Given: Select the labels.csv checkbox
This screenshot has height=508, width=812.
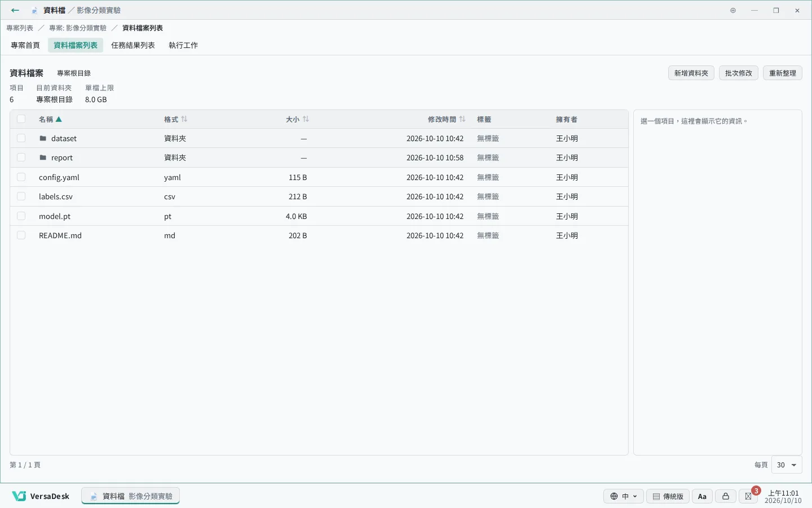Looking at the screenshot, I should (21, 196).
